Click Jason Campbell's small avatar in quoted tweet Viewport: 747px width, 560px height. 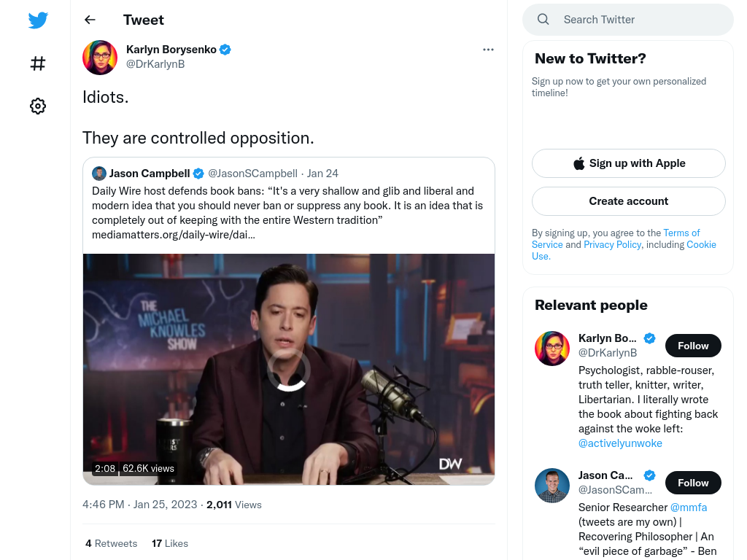coord(99,174)
